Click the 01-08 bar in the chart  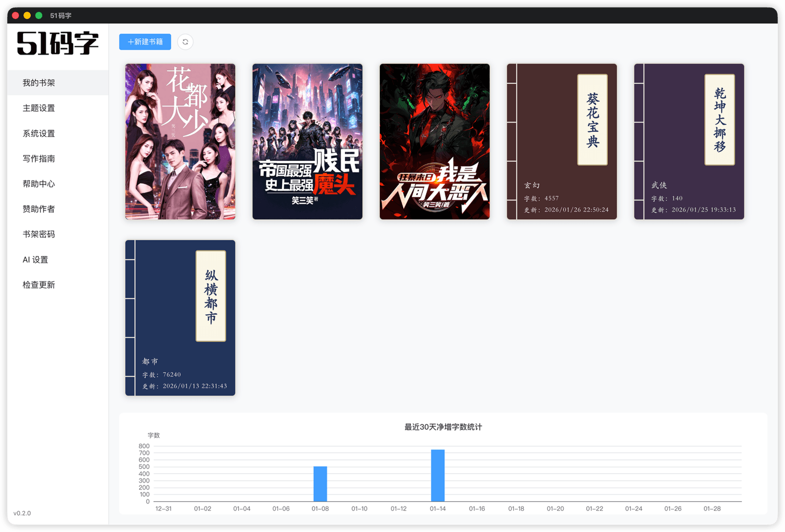point(320,483)
